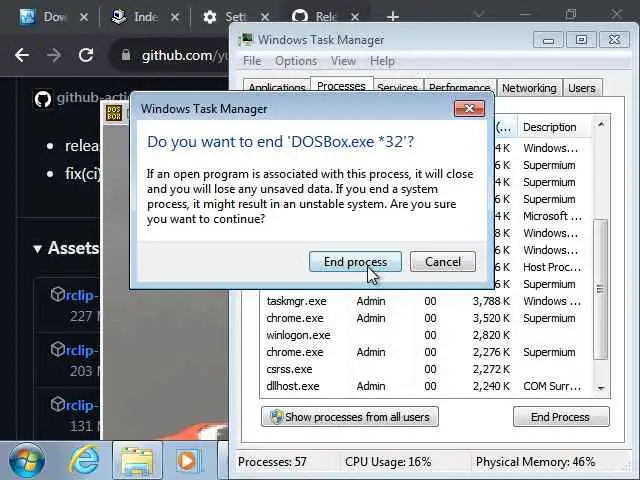Maximize the Windows Task Manager window
The width and height of the screenshot is (640, 480).
click(x=581, y=40)
